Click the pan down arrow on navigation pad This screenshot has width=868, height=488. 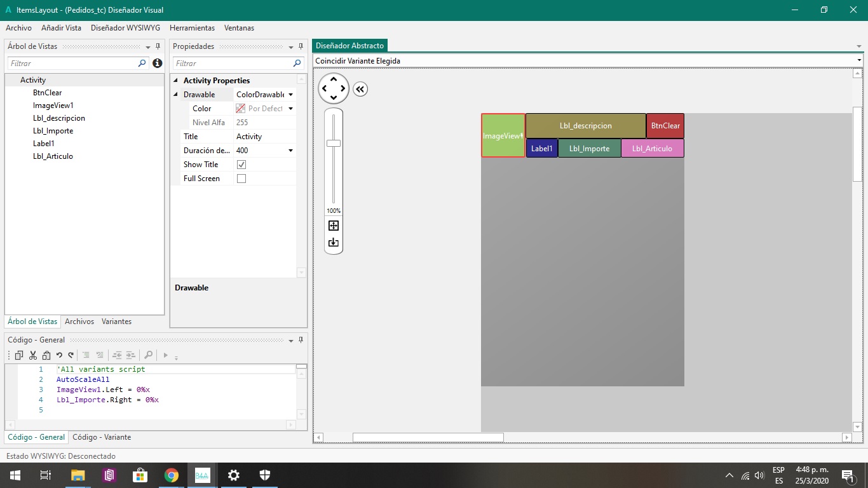[x=334, y=97]
